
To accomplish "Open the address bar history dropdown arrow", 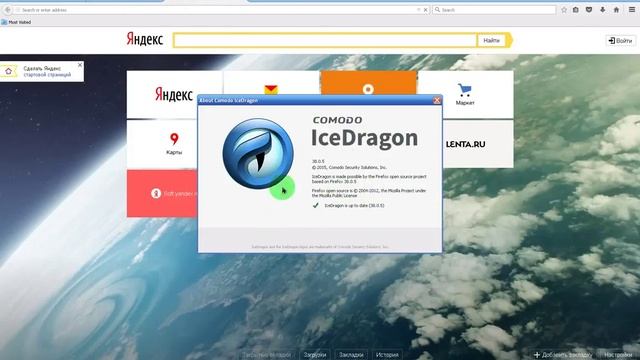I will pos(418,10).
